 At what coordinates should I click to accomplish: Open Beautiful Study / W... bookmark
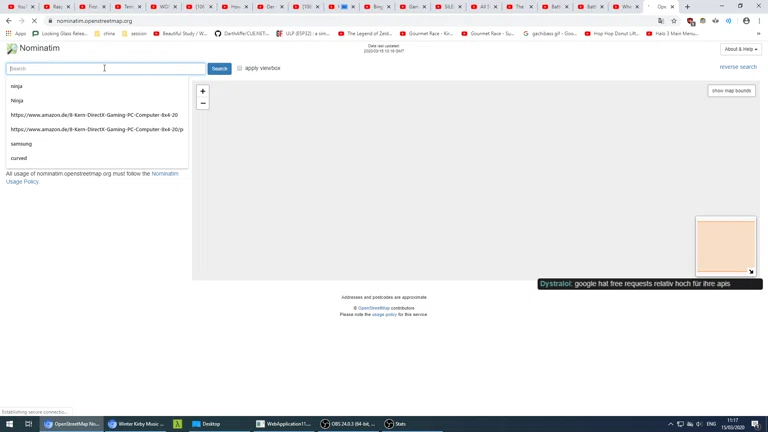180,34
